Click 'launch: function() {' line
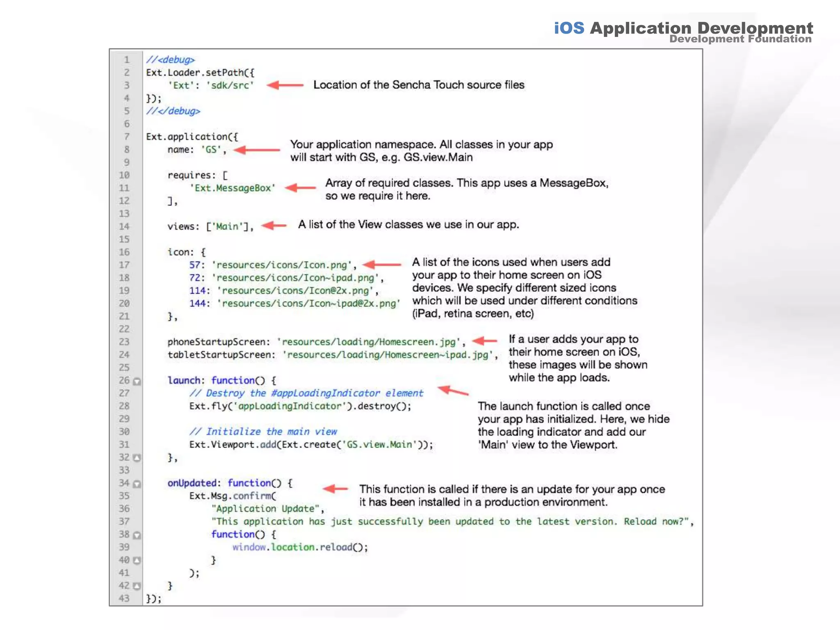Screen dimensions: 840x630 point(222,380)
